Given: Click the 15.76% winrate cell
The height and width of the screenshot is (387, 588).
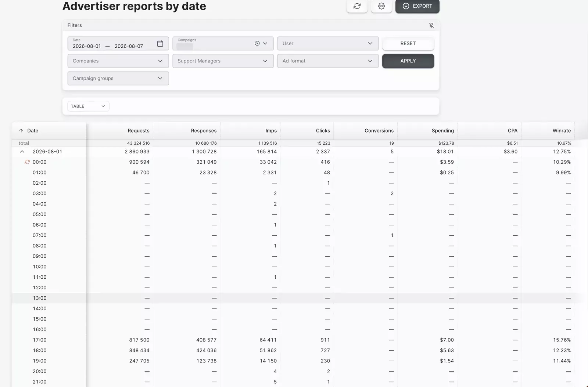Looking at the screenshot, I should pos(562,340).
